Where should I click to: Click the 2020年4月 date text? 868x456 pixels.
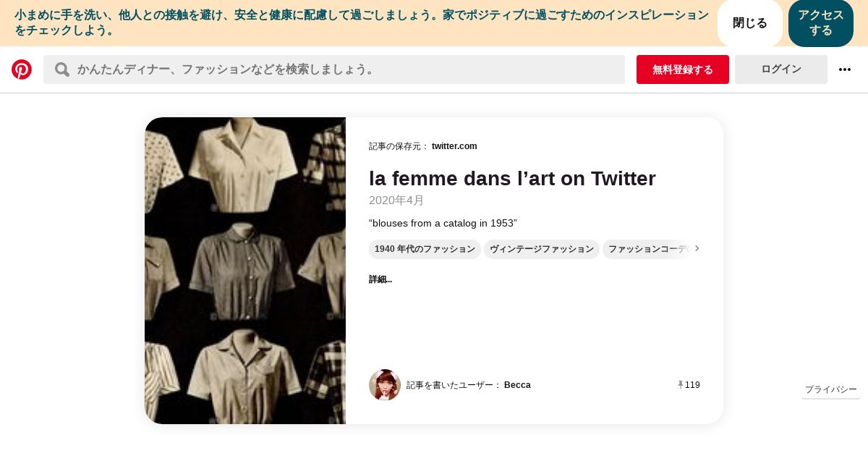396,200
